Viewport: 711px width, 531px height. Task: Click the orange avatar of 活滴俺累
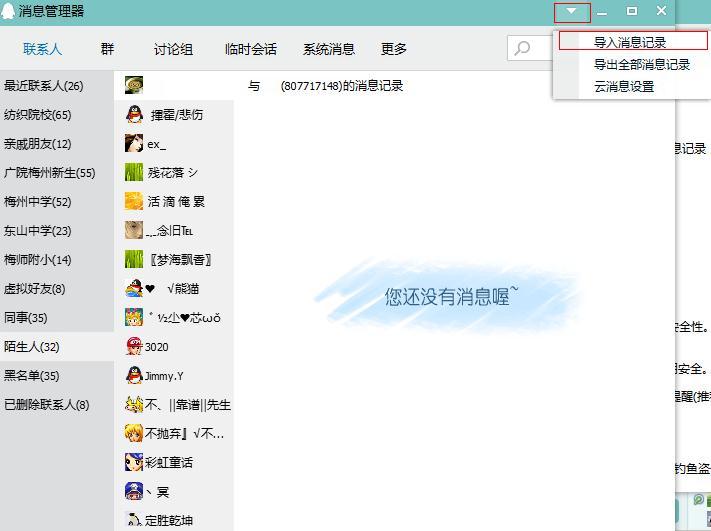click(x=134, y=201)
